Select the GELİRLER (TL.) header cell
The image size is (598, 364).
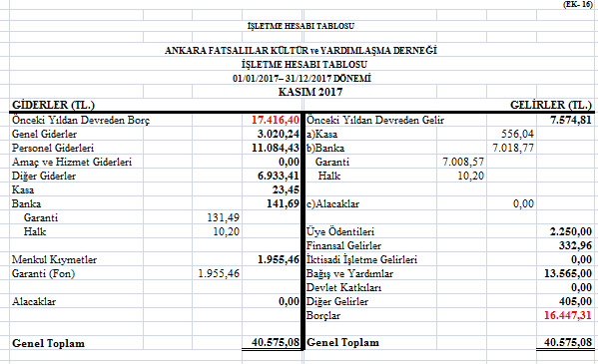click(551, 105)
